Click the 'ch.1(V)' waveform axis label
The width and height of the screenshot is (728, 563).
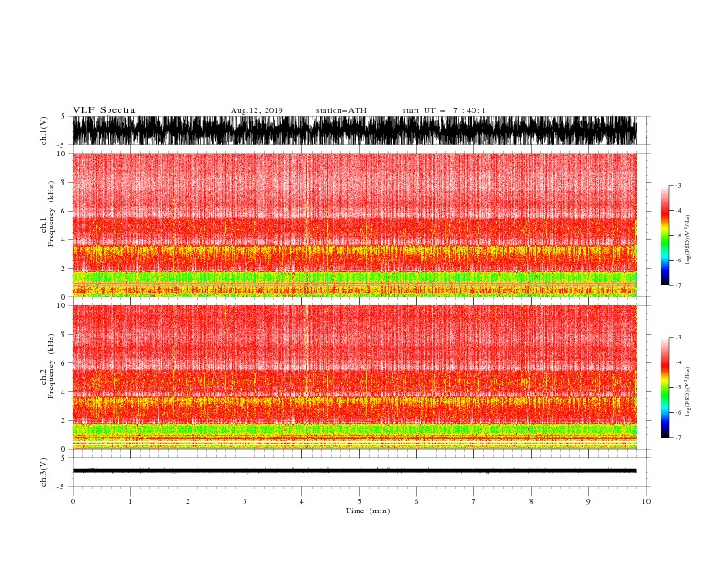pyautogui.click(x=44, y=131)
